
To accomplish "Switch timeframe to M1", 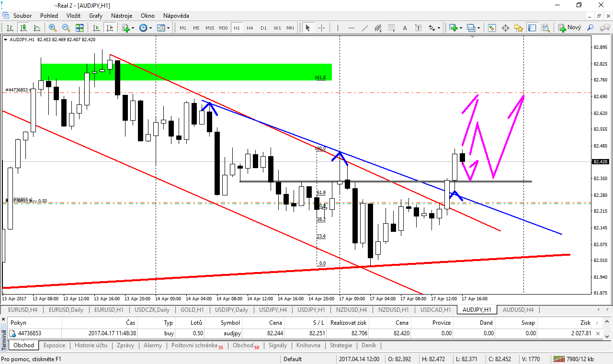I will [183, 28].
